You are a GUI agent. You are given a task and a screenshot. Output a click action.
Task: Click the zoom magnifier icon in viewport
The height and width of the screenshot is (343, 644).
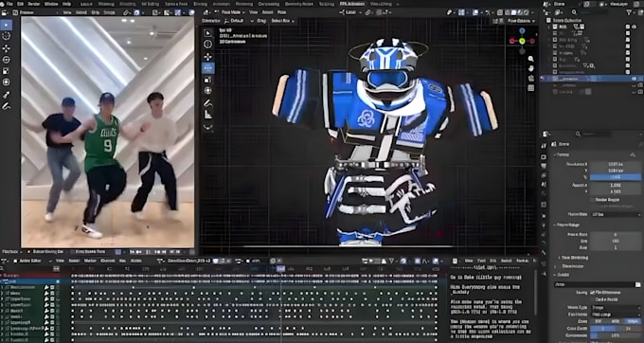tap(531, 59)
